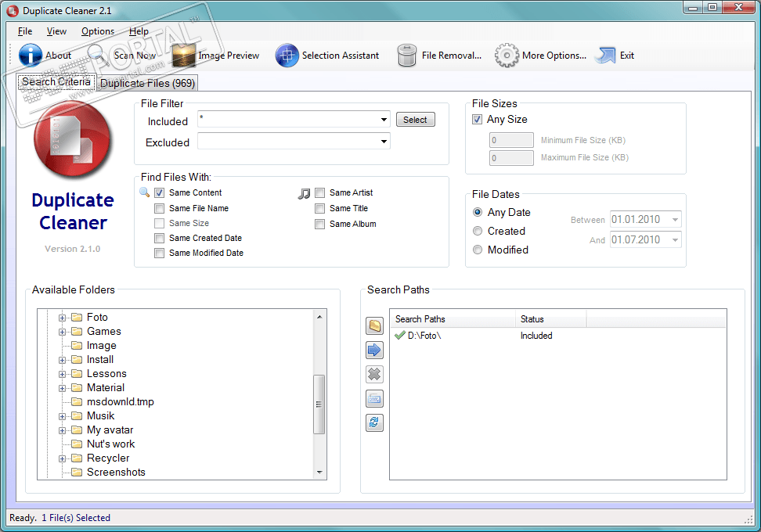Open More Options gear icon
Screen dimensions: 761x532
tap(507, 56)
